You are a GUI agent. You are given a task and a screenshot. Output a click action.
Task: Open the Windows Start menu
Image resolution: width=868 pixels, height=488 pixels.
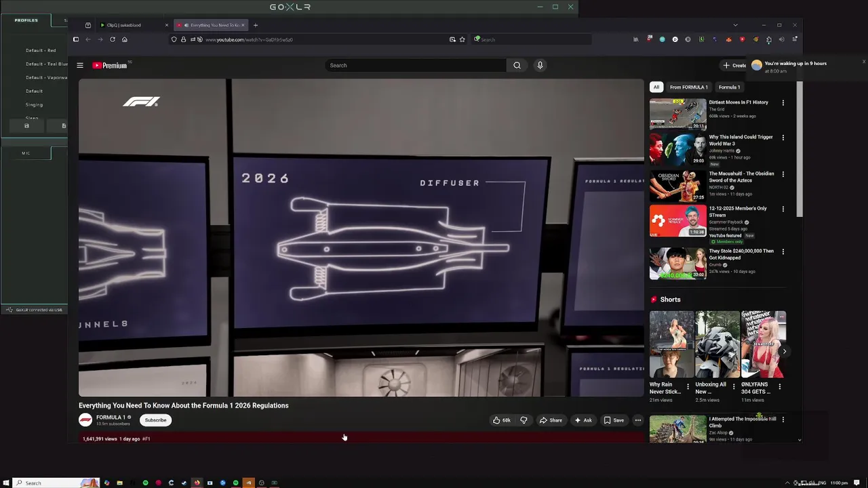[x=7, y=483]
